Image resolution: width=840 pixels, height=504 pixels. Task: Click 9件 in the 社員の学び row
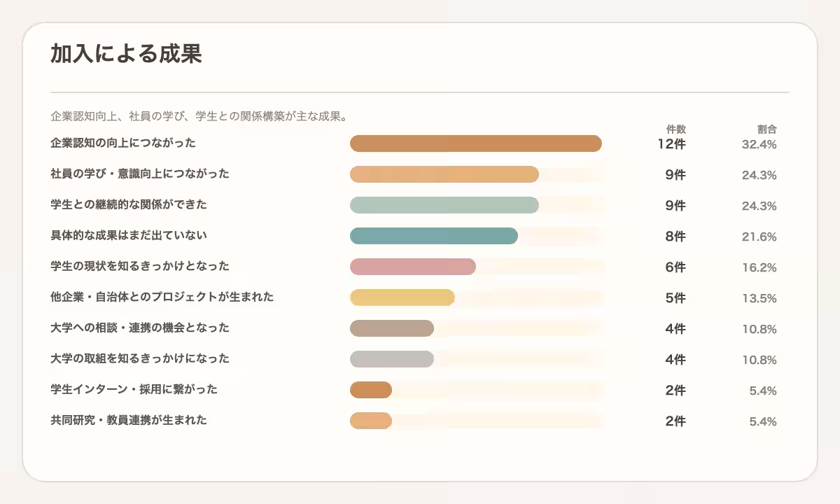[x=675, y=175]
